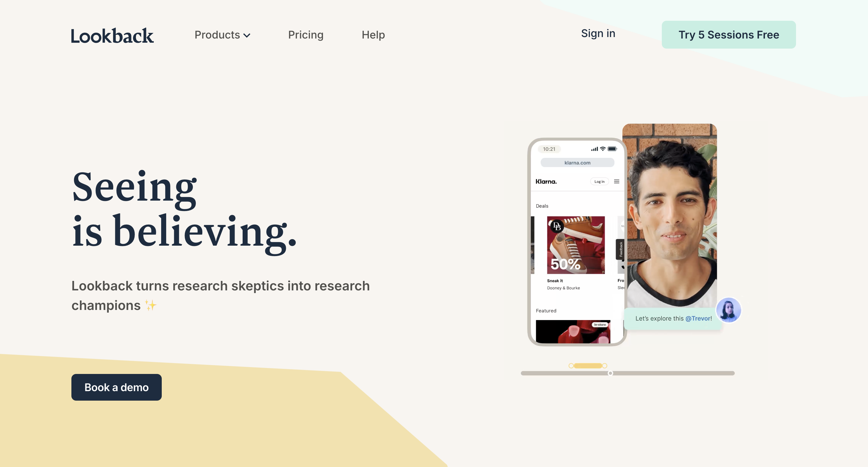
Task: Select the Help menu item
Action: 373,34
